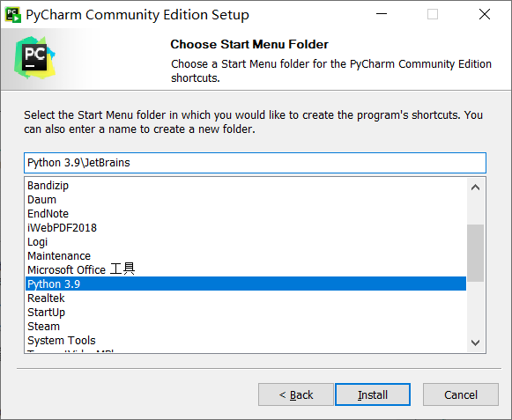Image resolution: width=512 pixels, height=420 pixels.
Task: Select the scrollbar thumb in the folder list
Action: click(x=476, y=253)
